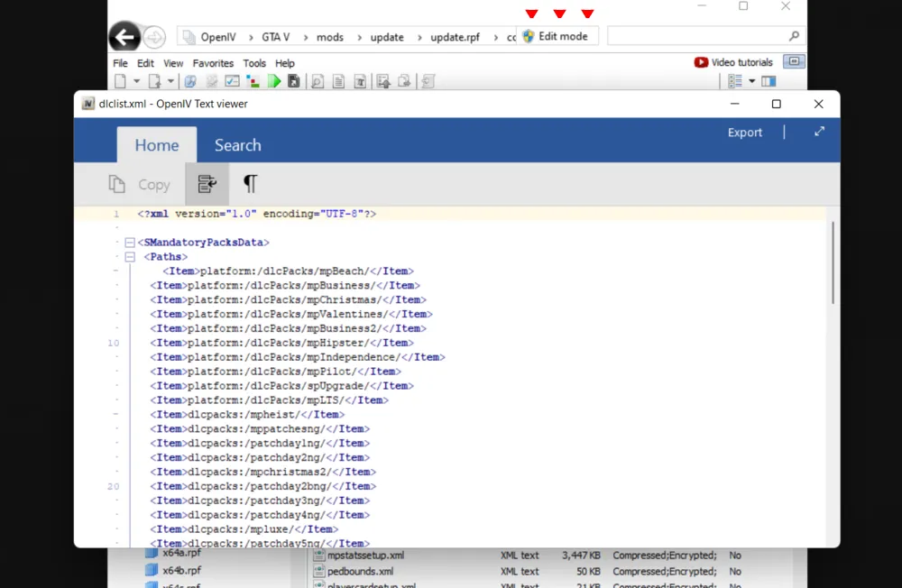Select mpstatssetup.xml in the file list
The height and width of the screenshot is (588, 902).
pos(358,556)
